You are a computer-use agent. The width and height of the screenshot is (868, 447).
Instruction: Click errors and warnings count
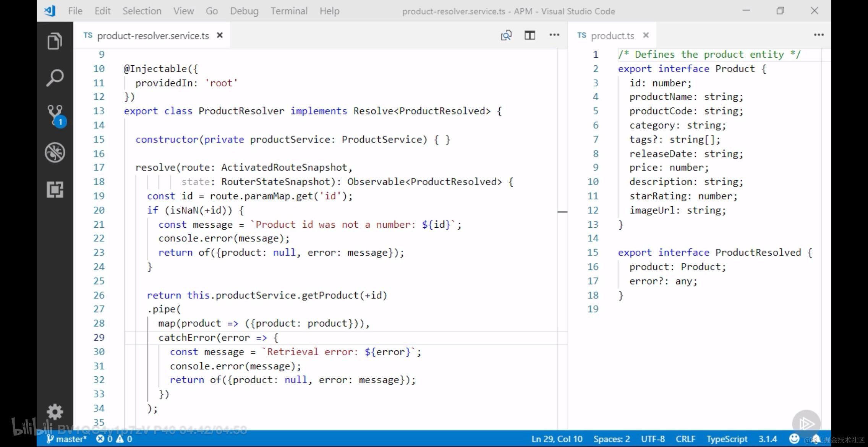click(114, 439)
